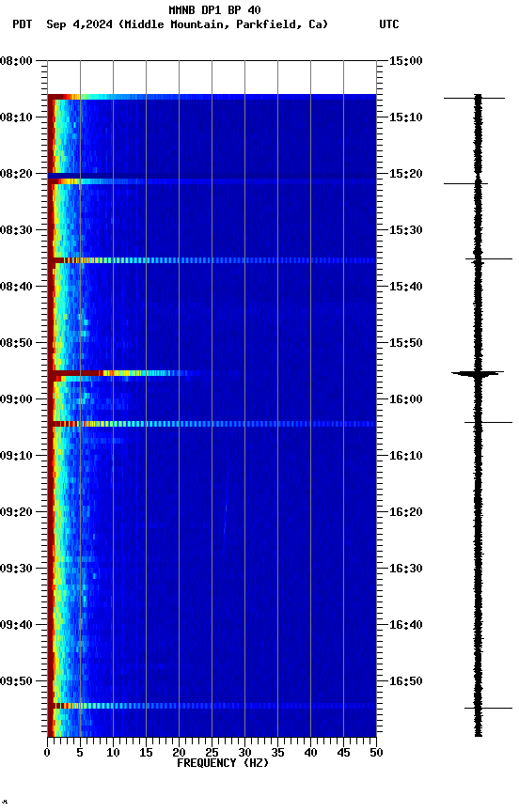Click the '09:40' PDT time label
519x812 pixels.
pyautogui.click(x=16, y=625)
